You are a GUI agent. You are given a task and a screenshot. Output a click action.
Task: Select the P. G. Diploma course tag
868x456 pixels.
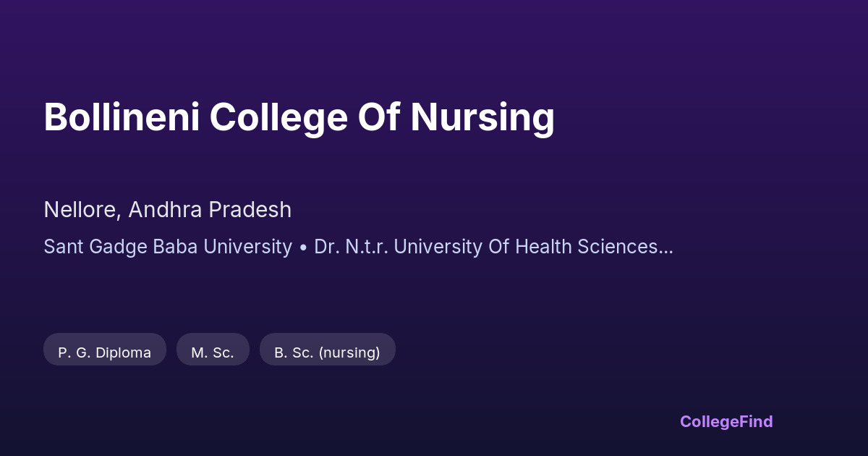[105, 352]
